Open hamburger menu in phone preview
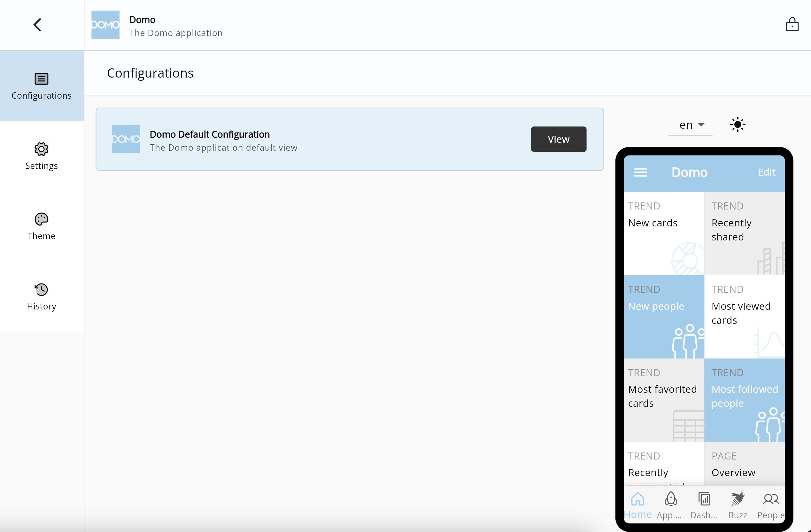 640,172
